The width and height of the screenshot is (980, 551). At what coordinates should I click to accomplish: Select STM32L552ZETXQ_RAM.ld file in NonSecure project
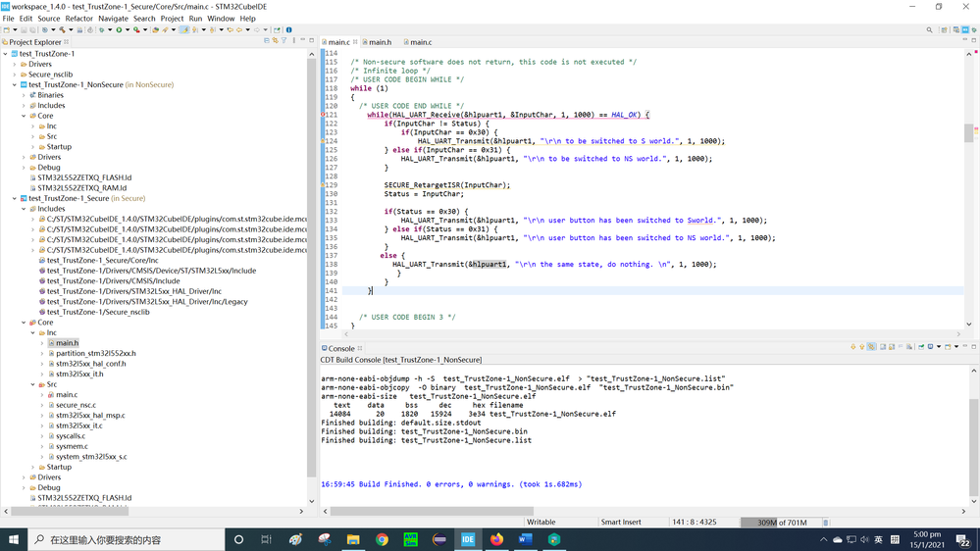click(83, 188)
